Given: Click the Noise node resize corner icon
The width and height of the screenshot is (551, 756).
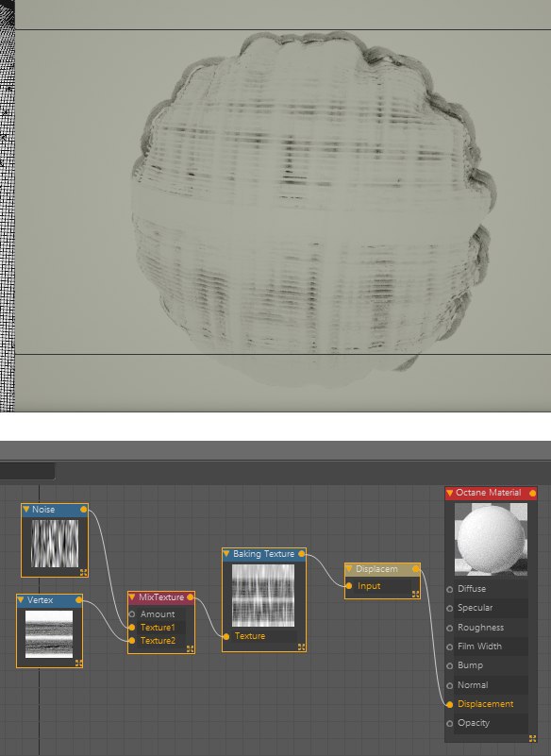Looking at the screenshot, I should (83, 572).
